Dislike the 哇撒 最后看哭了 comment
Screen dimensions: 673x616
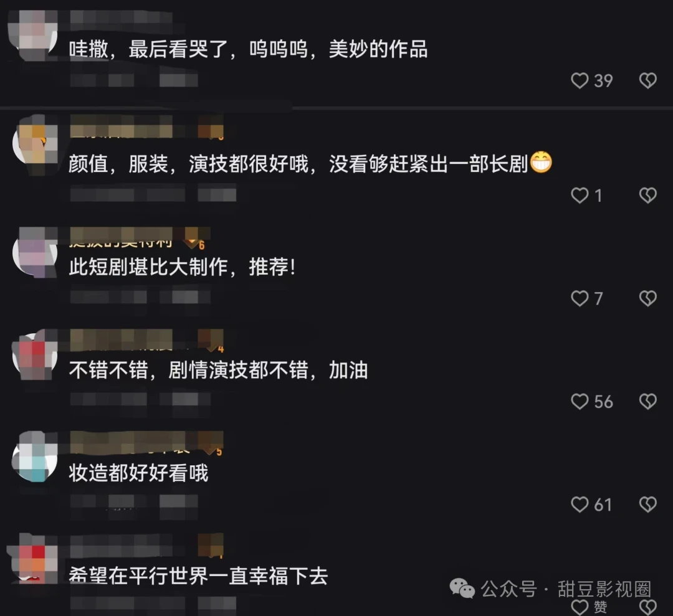click(647, 80)
